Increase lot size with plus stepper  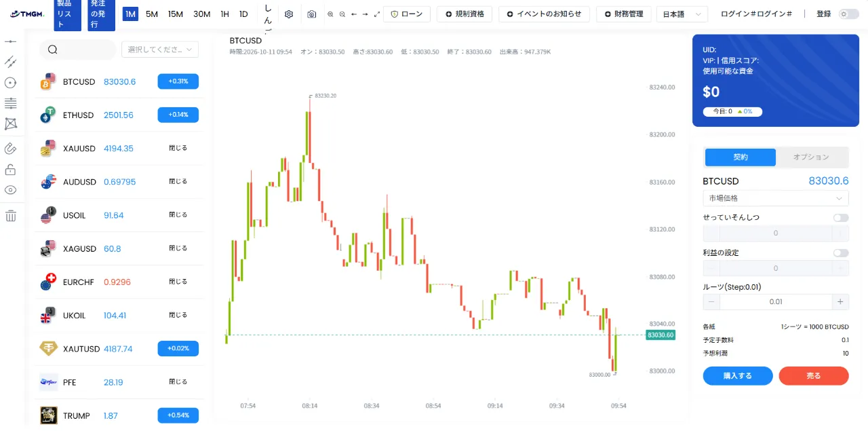pos(840,302)
